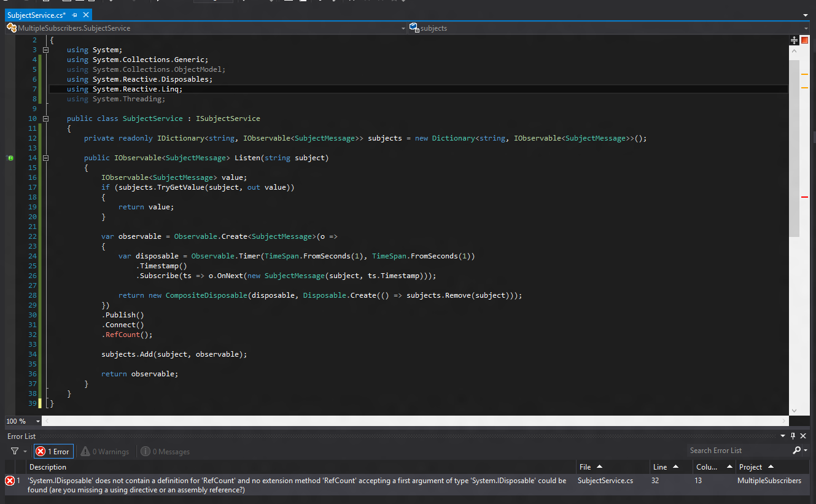Viewport: 816px width, 504px height.
Task: Pin the SubjectService.cs tab
Action: pyautogui.click(x=74, y=15)
